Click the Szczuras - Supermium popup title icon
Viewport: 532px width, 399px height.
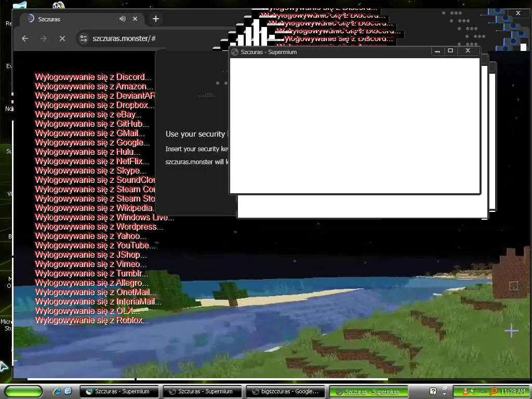234,52
